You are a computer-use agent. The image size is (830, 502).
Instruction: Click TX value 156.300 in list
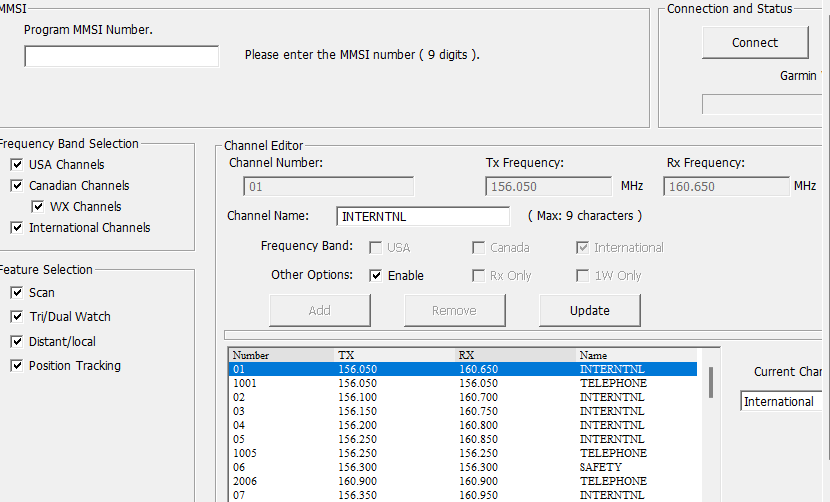coord(358,467)
